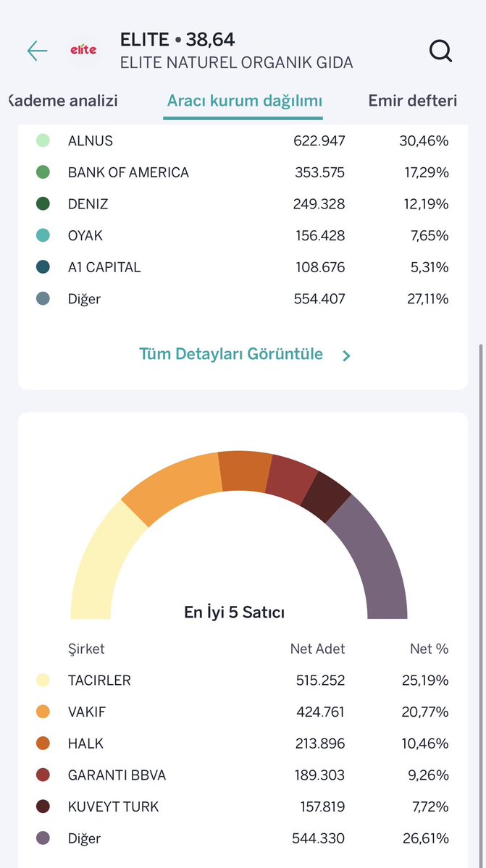Click the GARANTI BBVA red dot
The width and height of the screenshot is (486, 868).
click(x=43, y=775)
